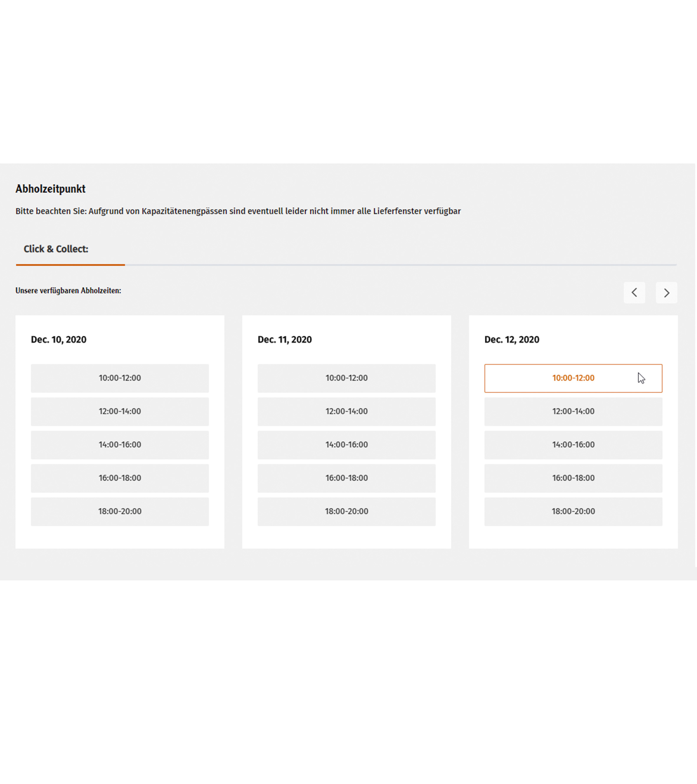Go to previous pickup dates with left arrow
Viewport: 697px width, 784px height.
pyautogui.click(x=634, y=293)
